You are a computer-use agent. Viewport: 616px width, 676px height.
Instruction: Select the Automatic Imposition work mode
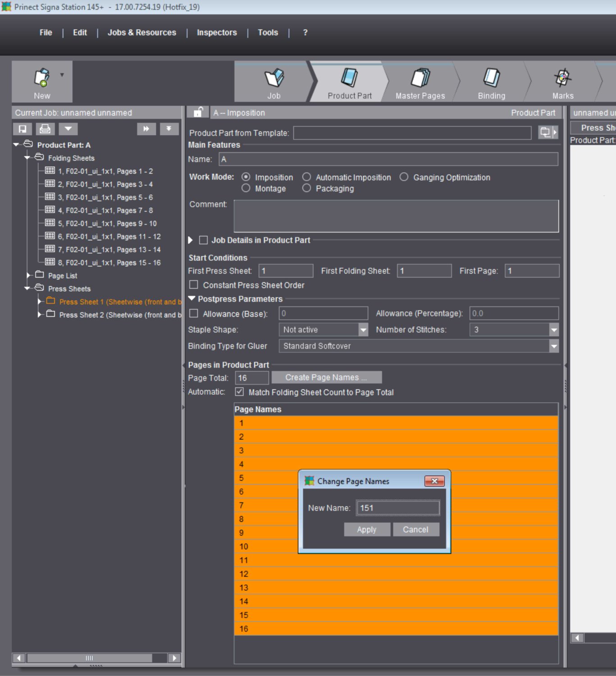tap(307, 177)
